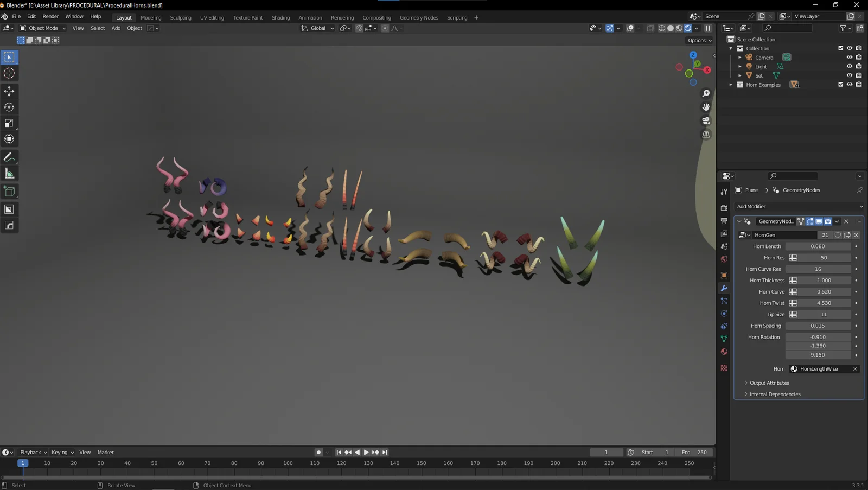
Task: Switch to the Shading workspace tab
Action: 281,17
